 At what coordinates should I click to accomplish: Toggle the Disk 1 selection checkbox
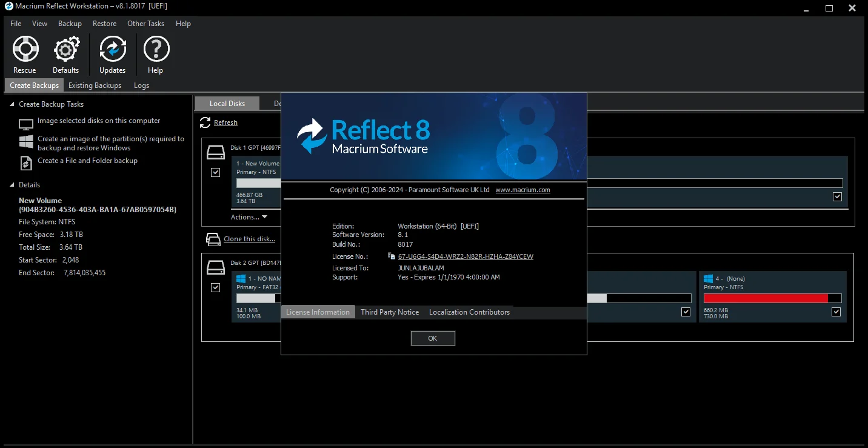215,172
